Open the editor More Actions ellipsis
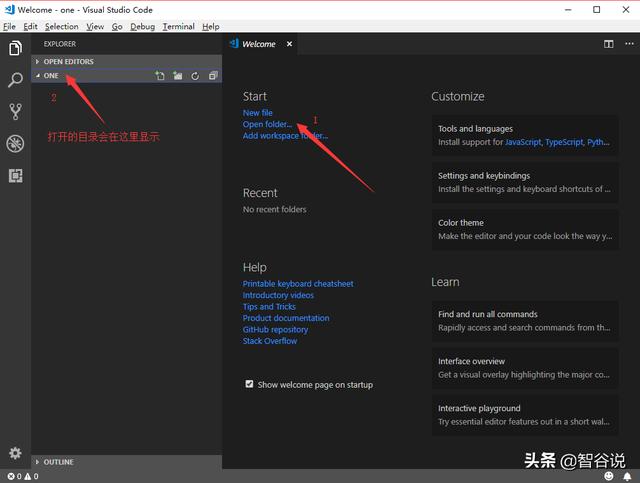 629,44
